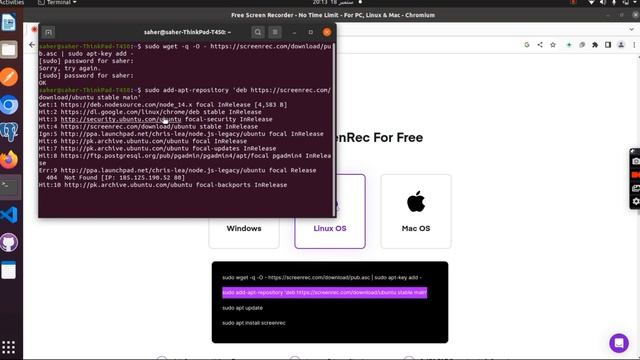640x360 pixels.
Task: Click the wget pub.asc command line
Action: [x=322, y=278]
